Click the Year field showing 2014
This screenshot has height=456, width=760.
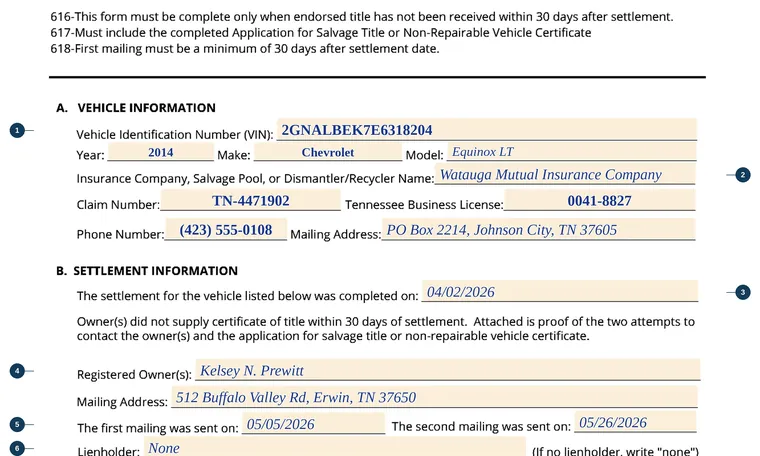[160, 152]
